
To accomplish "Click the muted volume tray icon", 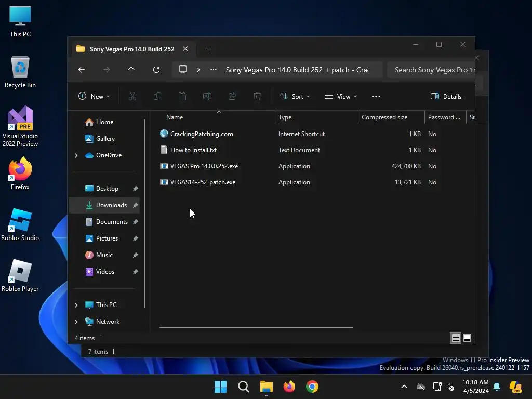I will [x=450, y=387].
